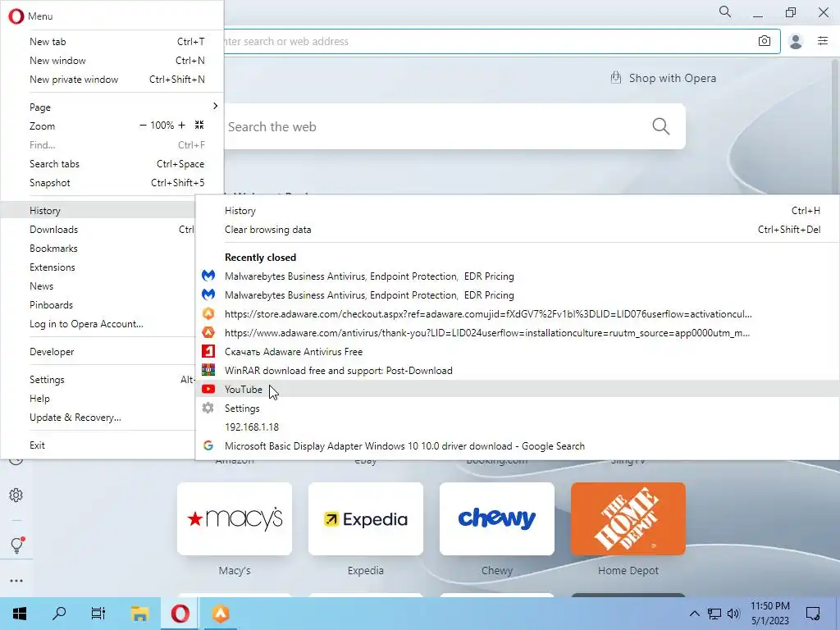Image resolution: width=840 pixels, height=630 pixels.
Task: Reopen the YouTube closed tab
Action: click(x=518, y=390)
